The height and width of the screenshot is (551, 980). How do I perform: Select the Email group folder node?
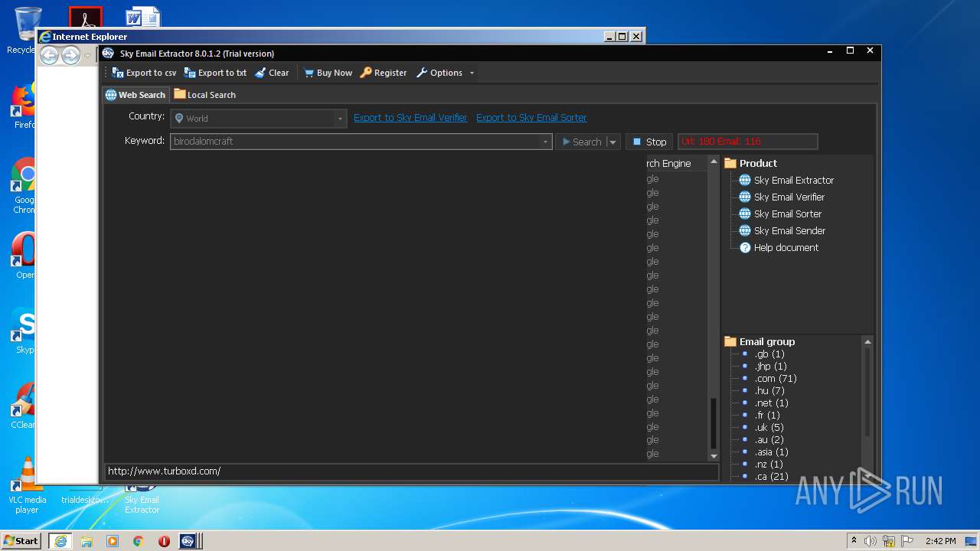(759, 342)
